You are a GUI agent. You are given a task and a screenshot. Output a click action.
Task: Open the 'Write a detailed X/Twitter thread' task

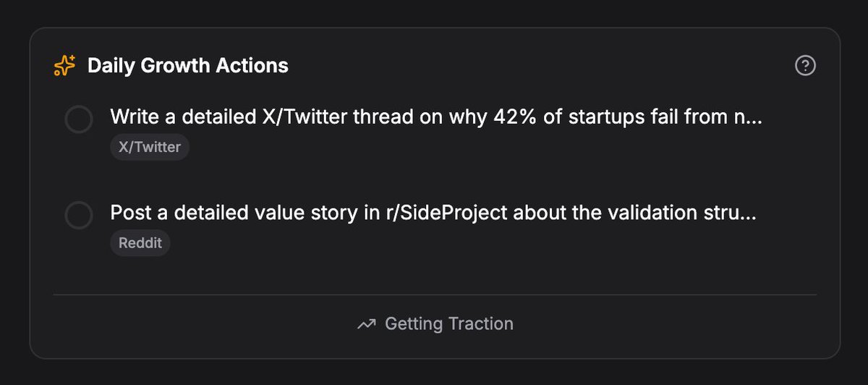click(x=436, y=117)
